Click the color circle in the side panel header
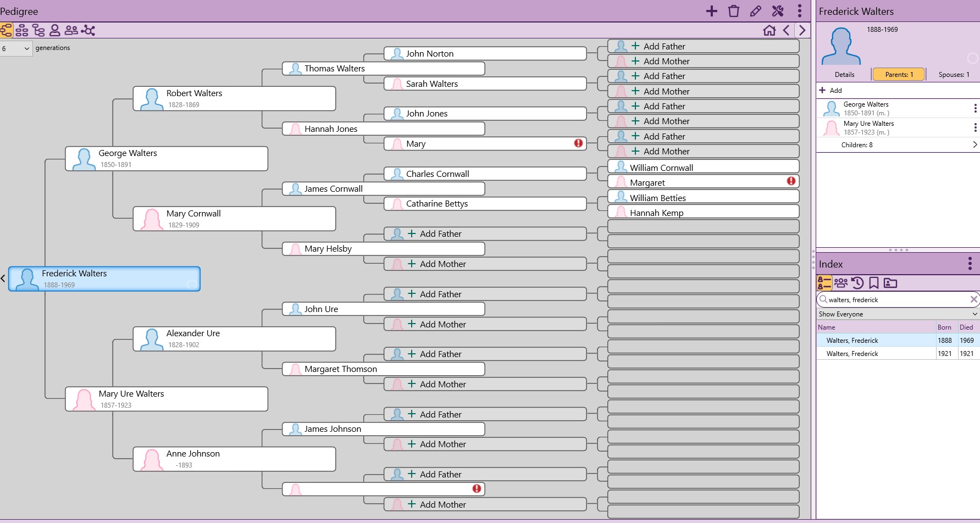Viewport: 980px width, 523px height. (x=972, y=58)
